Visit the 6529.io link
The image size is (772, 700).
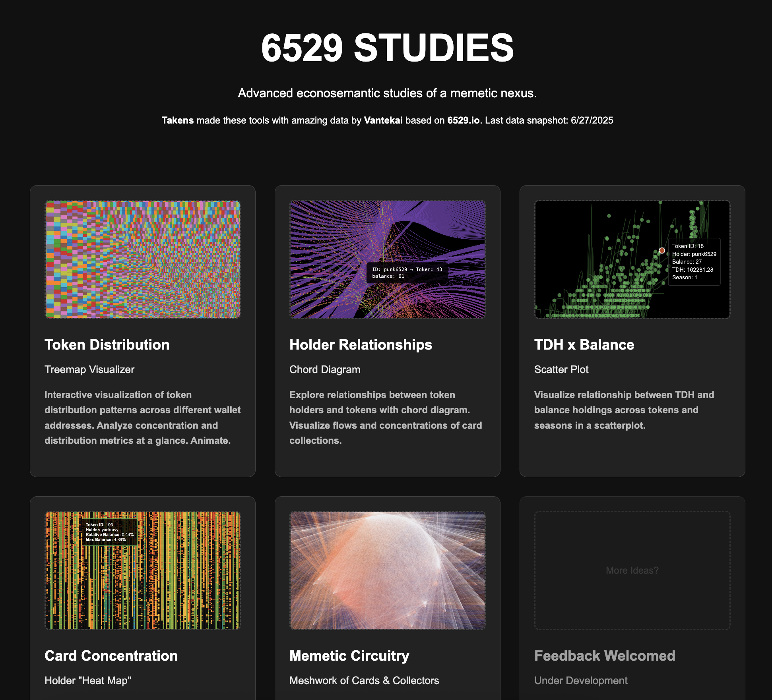tap(463, 120)
